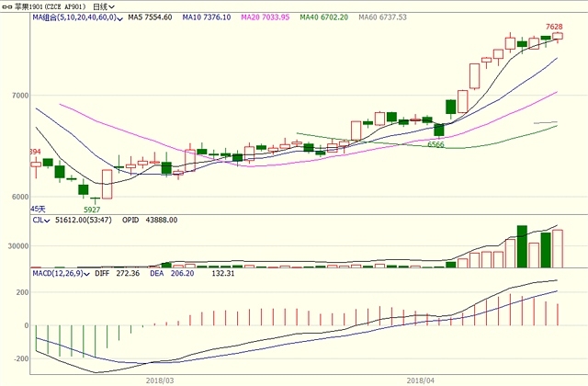
Task: Click the 30000 volume axis label
Action: [18, 246]
